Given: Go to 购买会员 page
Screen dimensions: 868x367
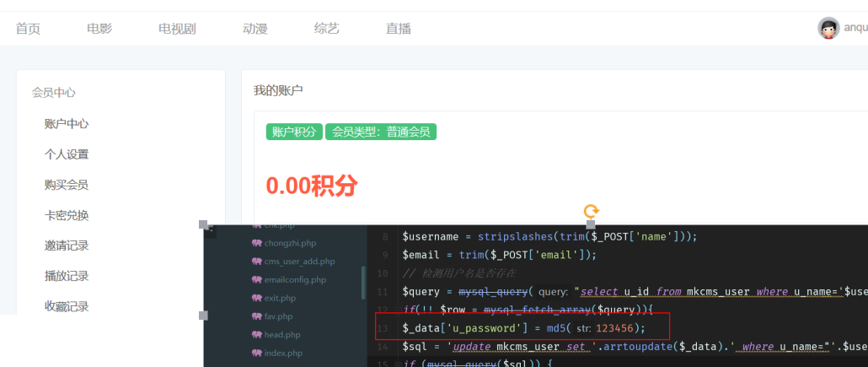Looking at the screenshot, I should (x=67, y=185).
